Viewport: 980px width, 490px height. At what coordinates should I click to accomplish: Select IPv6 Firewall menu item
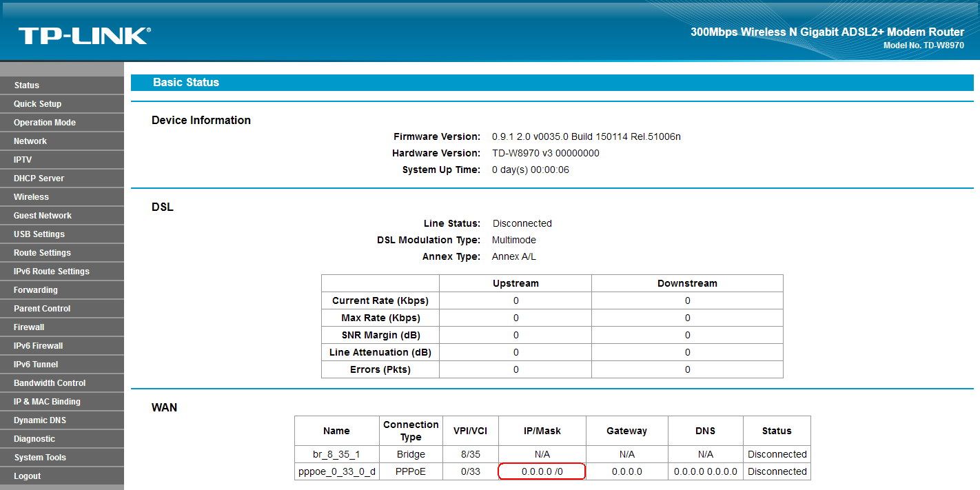62,346
